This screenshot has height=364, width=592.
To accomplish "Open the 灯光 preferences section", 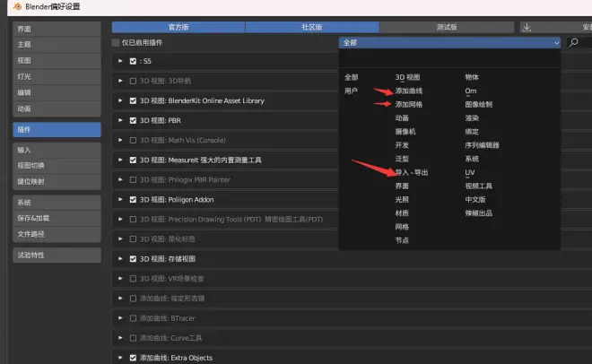I will pyautogui.click(x=57, y=76).
